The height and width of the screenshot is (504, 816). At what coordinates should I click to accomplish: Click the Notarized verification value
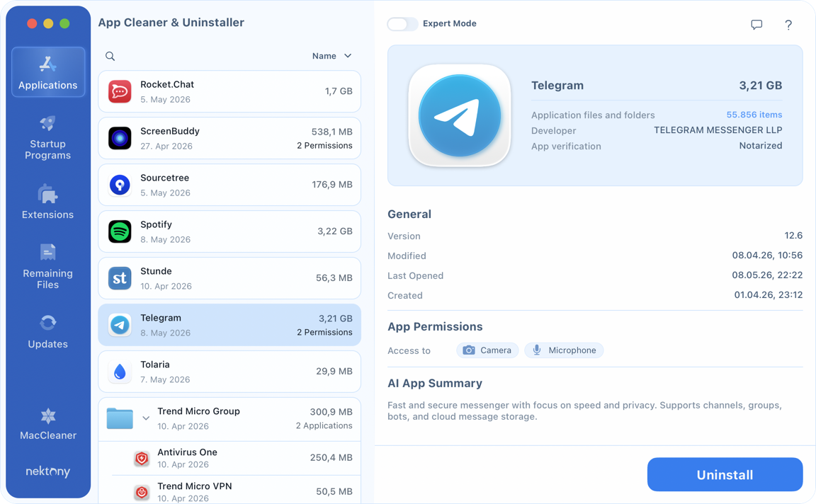[x=761, y=146]
